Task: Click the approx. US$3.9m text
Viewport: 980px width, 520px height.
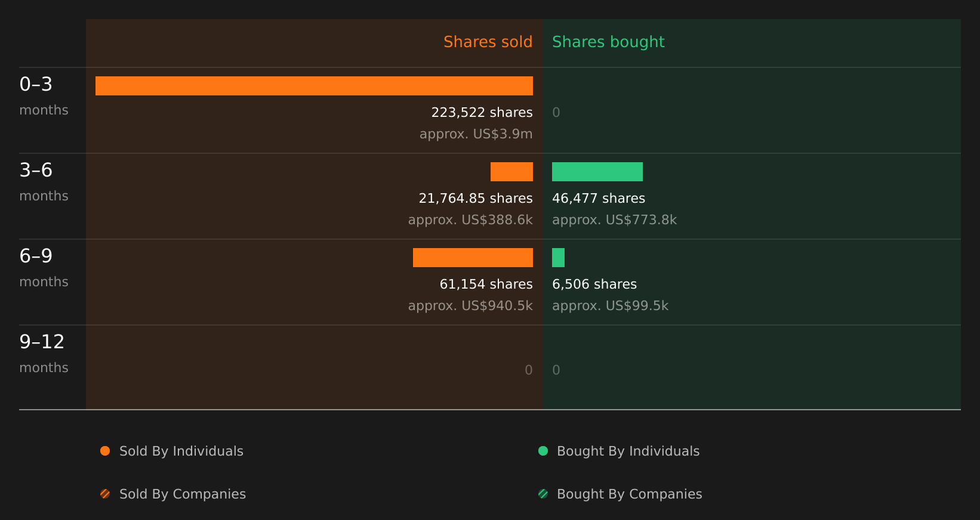Action: (476, 134)
